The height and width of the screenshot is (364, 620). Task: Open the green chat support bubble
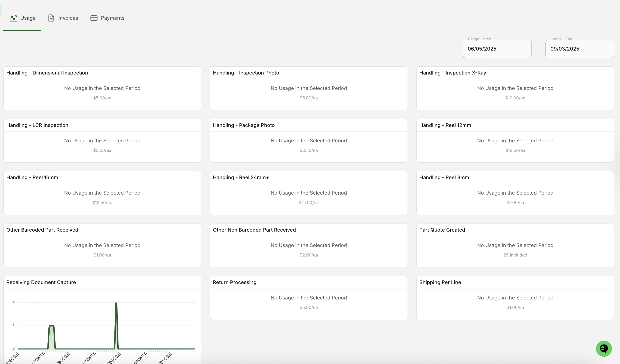[604, 349]
